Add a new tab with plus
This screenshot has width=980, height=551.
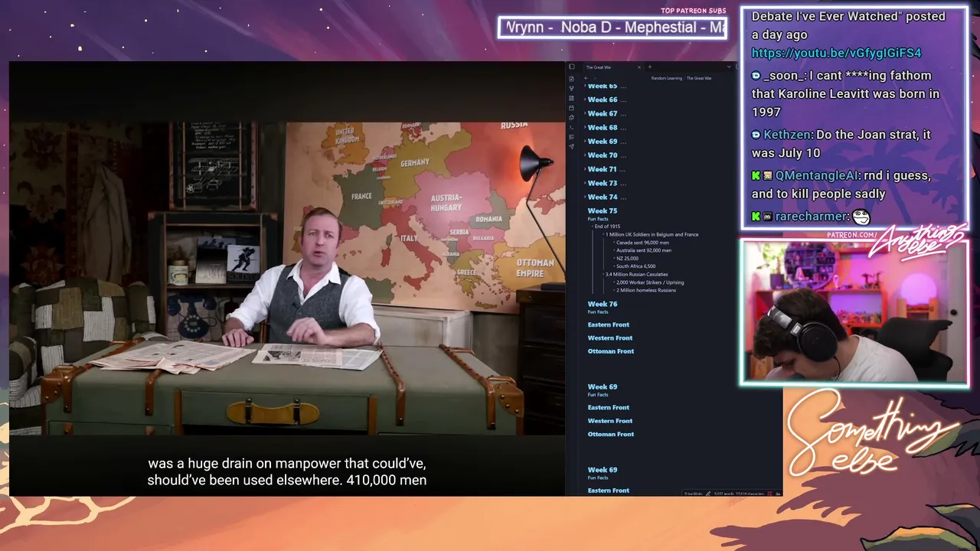click(650, 67)
